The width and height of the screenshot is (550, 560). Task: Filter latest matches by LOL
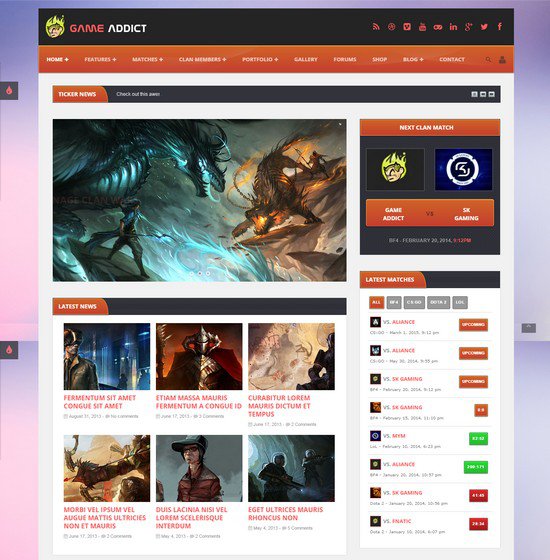pos(460,302)
